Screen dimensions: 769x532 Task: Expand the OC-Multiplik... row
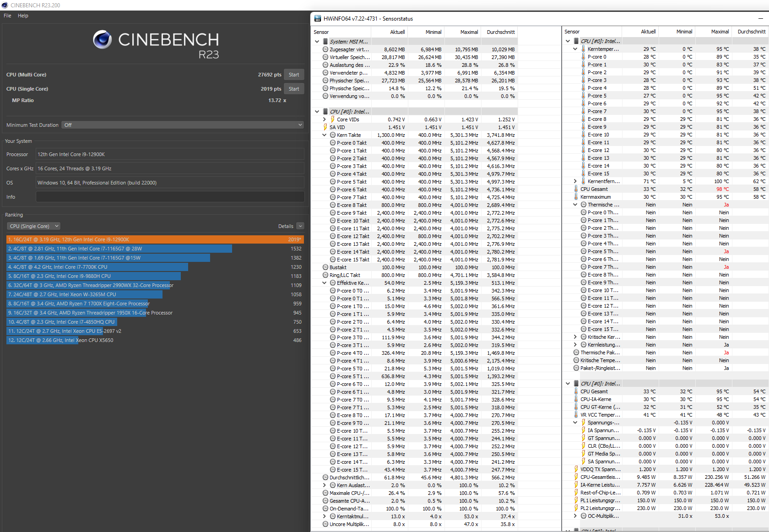(x=575, y=516)
